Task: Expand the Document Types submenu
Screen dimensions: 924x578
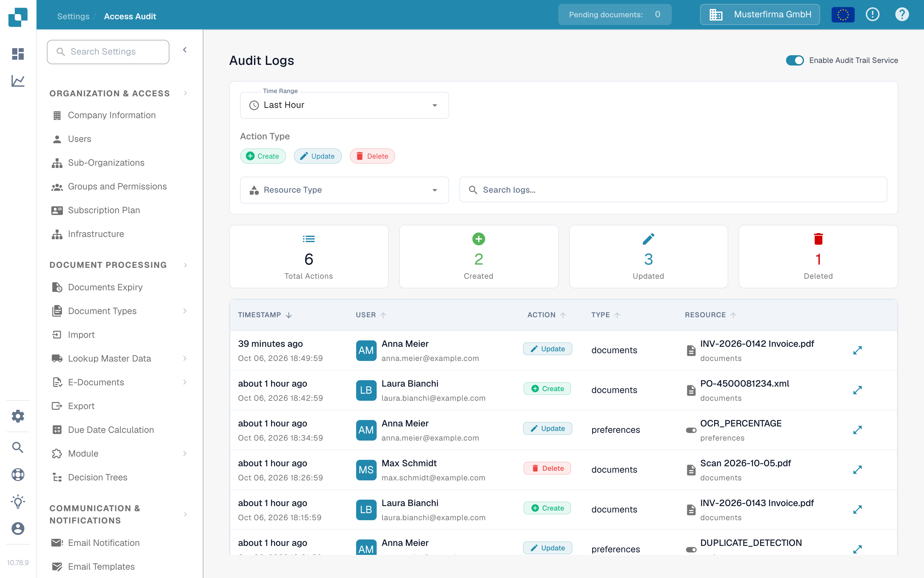Action: click(185, 311)
